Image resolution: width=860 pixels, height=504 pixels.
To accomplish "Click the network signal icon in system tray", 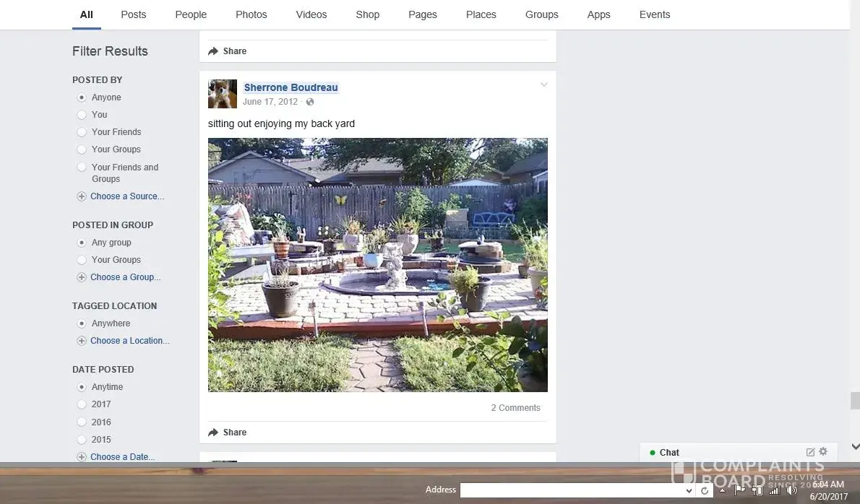I will point(775,490).
